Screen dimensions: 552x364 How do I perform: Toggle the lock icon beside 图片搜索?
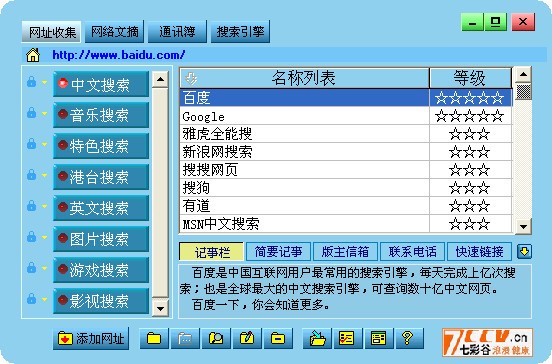click(31, 237)
